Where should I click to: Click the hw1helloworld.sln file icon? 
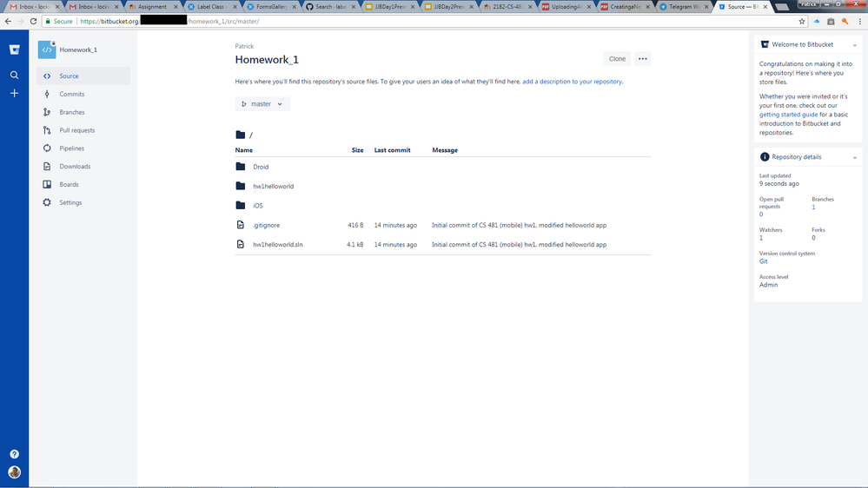point(241,245)
